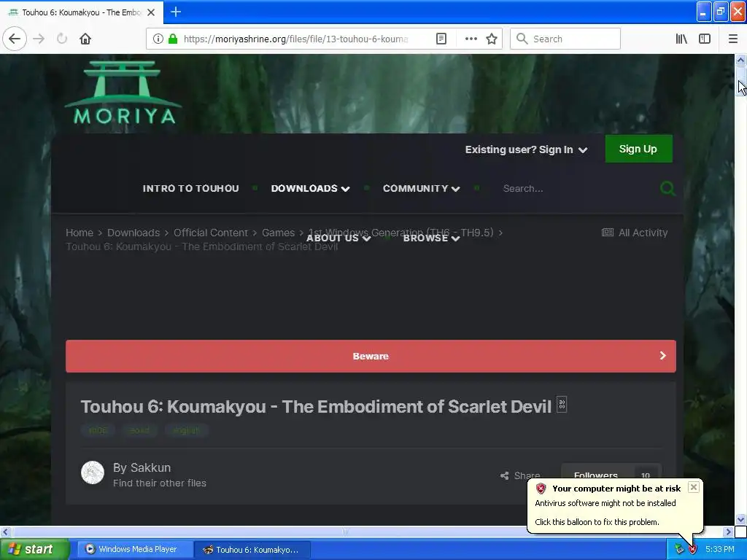This screenshot has width=747, height=560.
Task: Click the All Activity link
Action: click(x=635, y=233)
